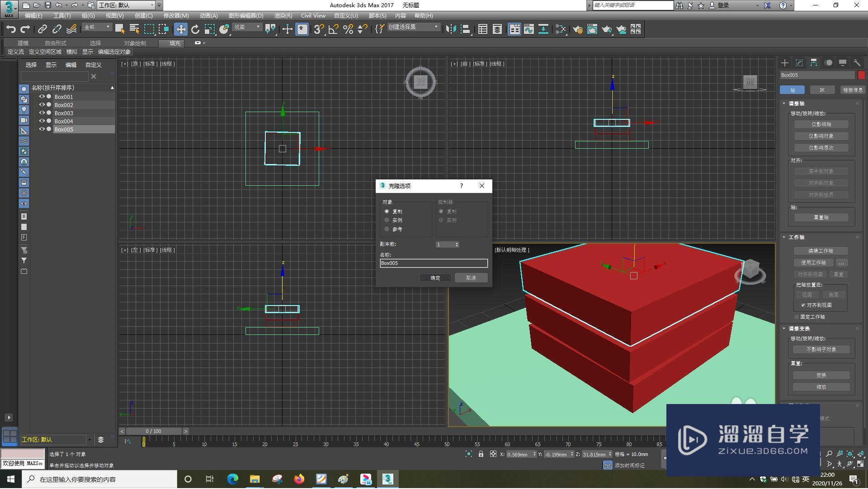Click 取消 button in clone dialog
This screenshot has width=868, height=489.
click(x=471, y=277)
